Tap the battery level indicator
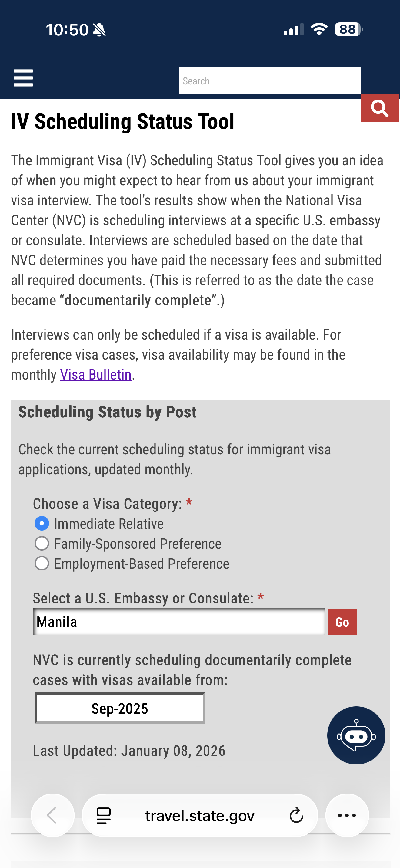 [348, 29]
